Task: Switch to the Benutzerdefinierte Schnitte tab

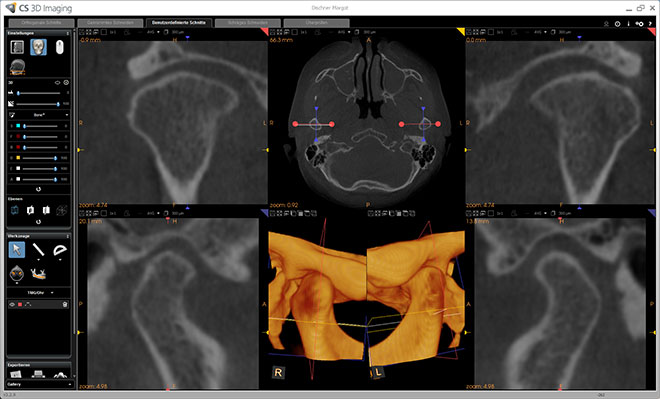Action: point(178,23)
